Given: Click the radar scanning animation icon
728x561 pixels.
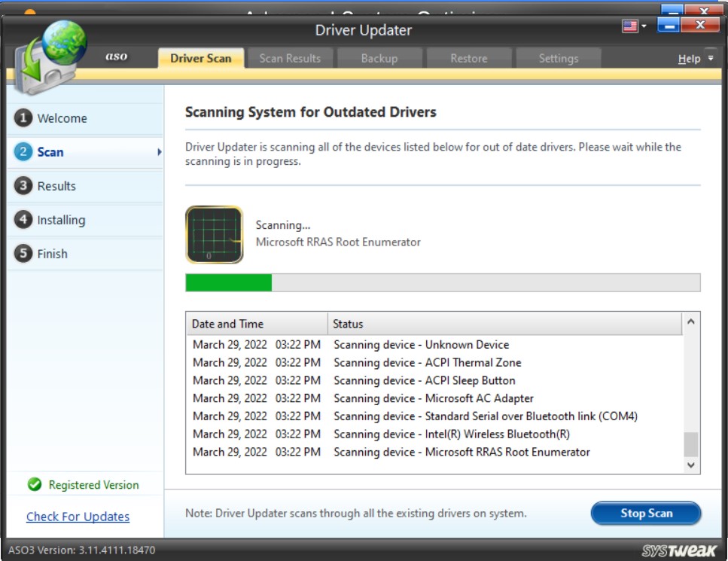Looking at the screenshot, I should click(x=213, y=233).
